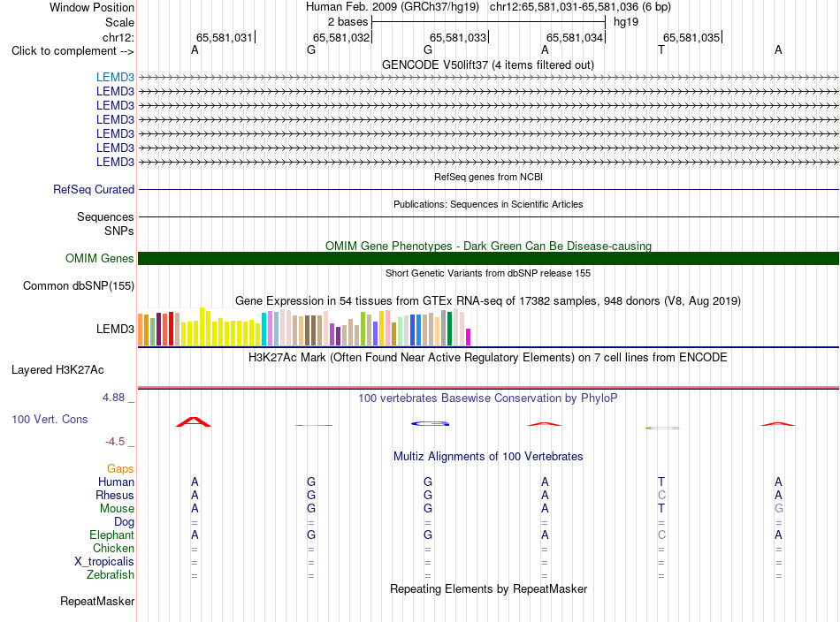Click the large red A PhyloP conservation glyph
Viewport: 840px width, 622px height.
[x=194, y=421]
